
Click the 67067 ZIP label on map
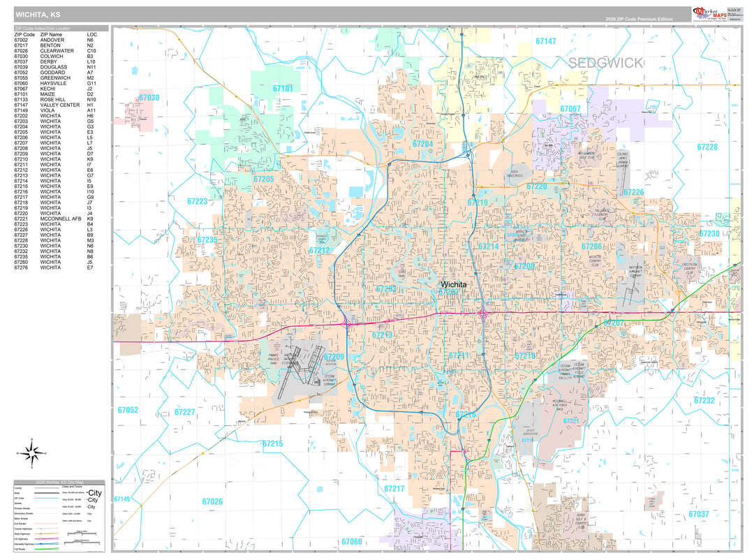pyautogui.click(x=570, y=109)
